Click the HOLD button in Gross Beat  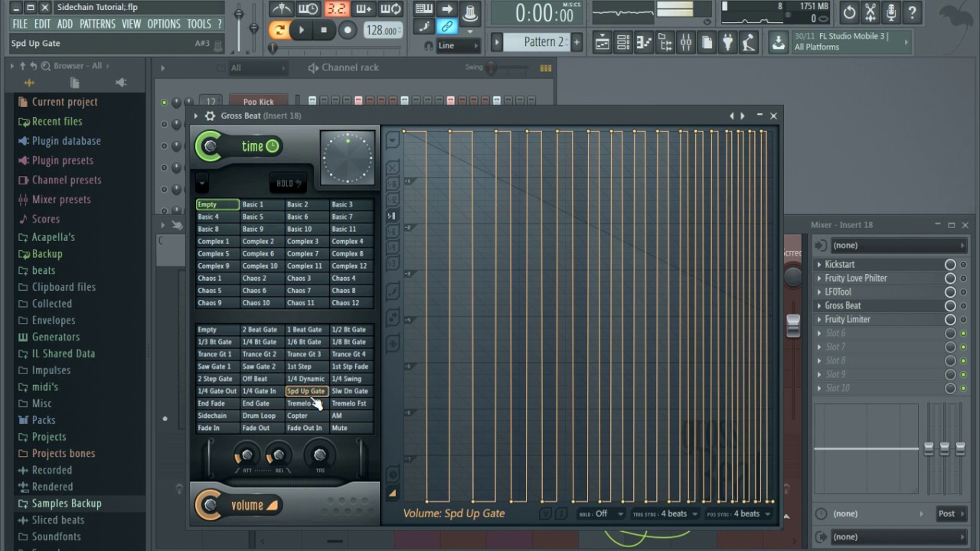289,183
